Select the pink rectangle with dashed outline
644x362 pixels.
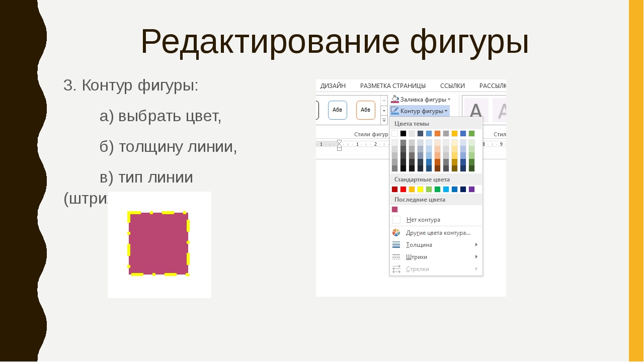[x=158, y=244]
